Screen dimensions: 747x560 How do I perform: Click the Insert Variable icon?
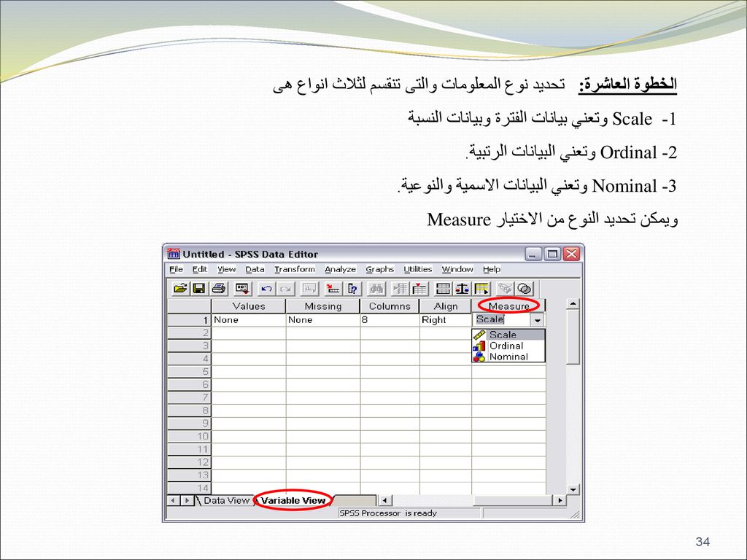pos(419,289)
